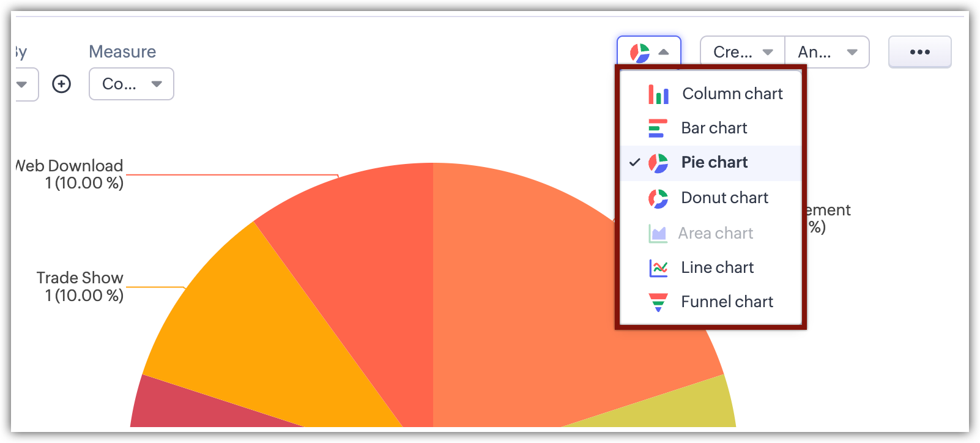The height and width of the screenshot is (443, 980).
Task: Click the Donut chart icon
Action: (658, 198)
